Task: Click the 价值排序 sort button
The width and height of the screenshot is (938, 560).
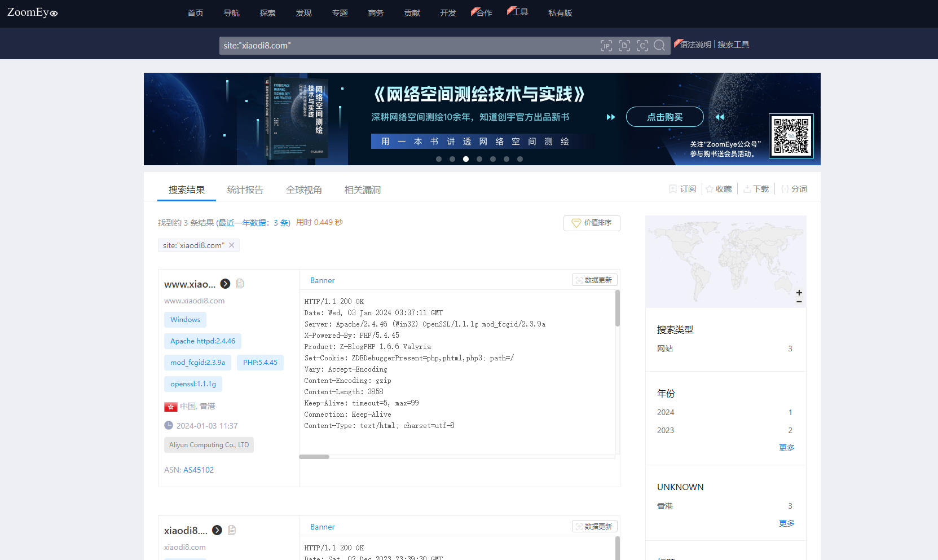Action: 592,223
